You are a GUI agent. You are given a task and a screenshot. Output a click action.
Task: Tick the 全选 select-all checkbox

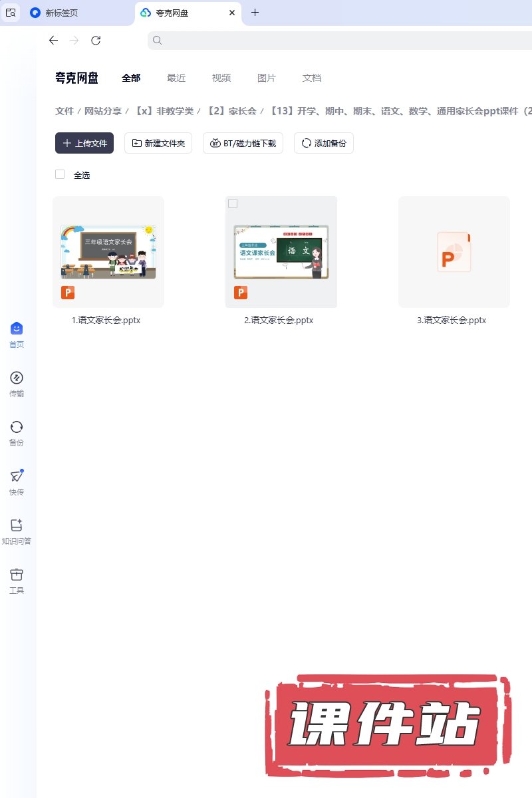(x=60, y=174)
